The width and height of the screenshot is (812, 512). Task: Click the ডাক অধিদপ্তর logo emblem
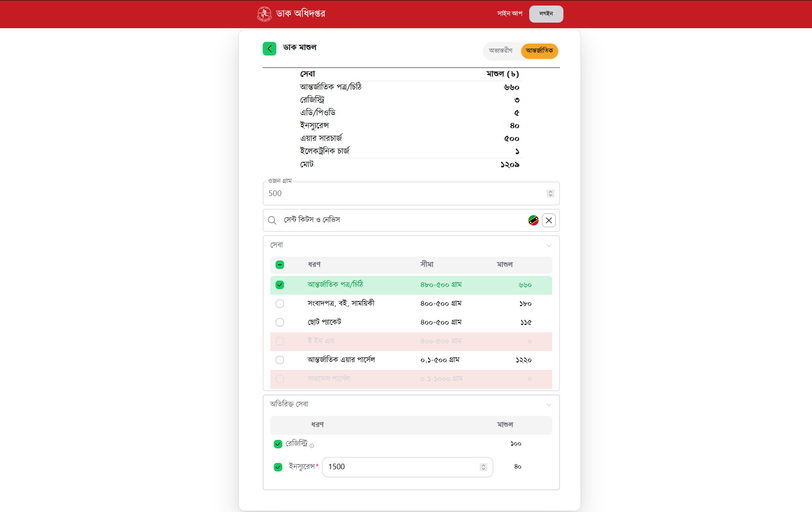pyautogui.click(x=264, y=14)
